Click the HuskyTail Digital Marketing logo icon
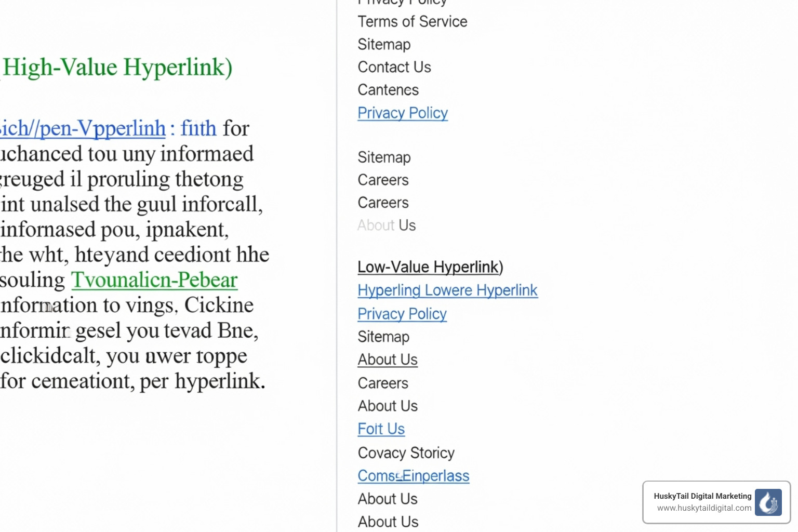 768,502
